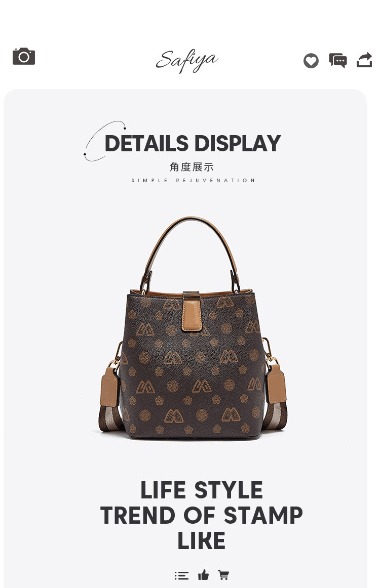Click the curved arrows decoration beside heading

tap(104, 141)
